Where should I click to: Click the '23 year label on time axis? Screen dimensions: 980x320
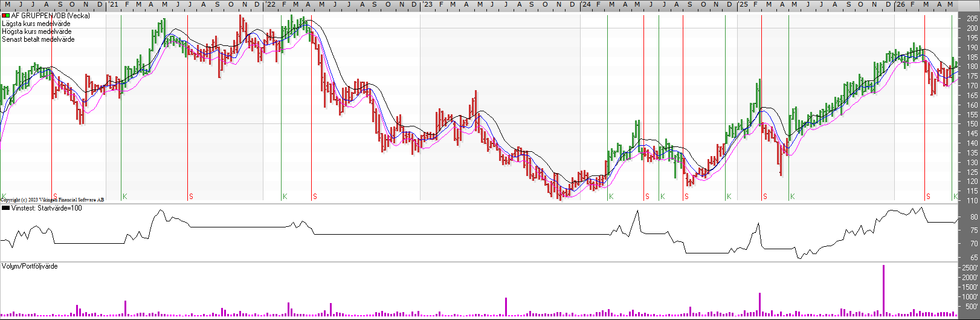coord(428,5)
